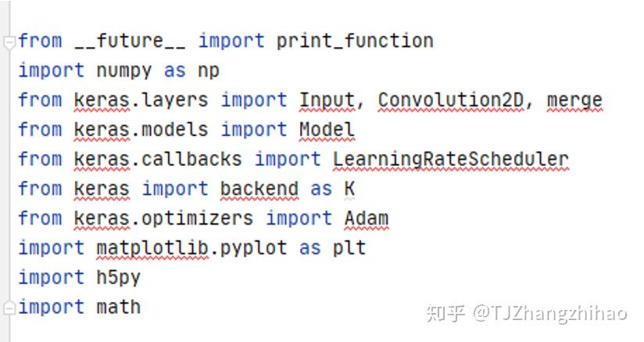The width and height of the screenshot is (644, 342).
Task: Click the np alias on the numpy line
Action: [209, 71]
